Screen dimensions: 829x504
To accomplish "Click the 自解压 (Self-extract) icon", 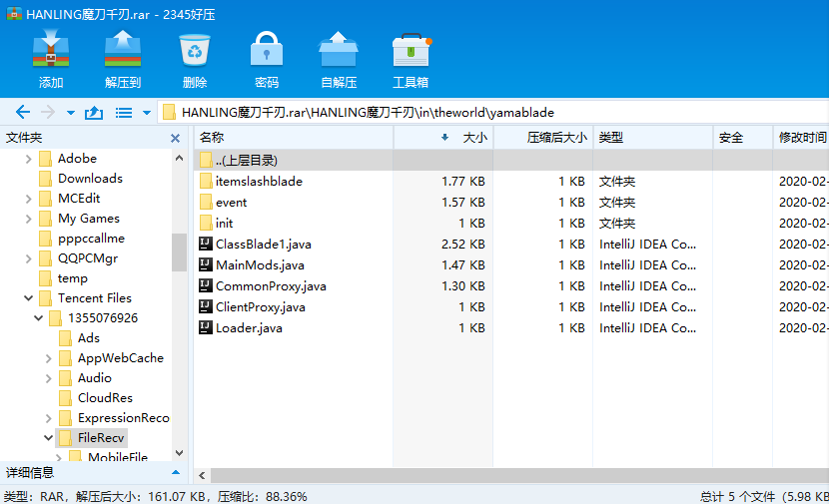I will coord(339,49).
